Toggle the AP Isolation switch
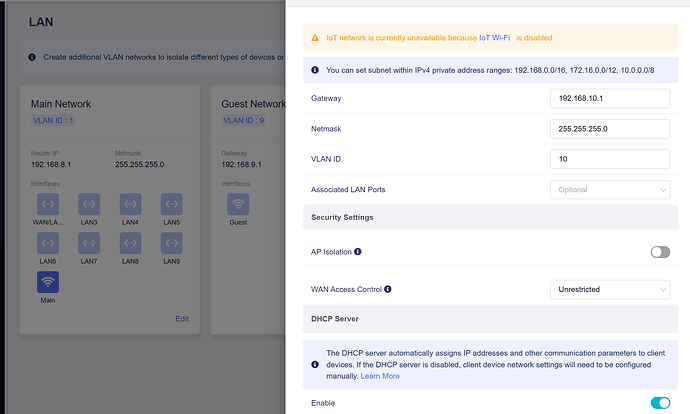The width and height of the screenshot is (690, 414). click(660, 252)
